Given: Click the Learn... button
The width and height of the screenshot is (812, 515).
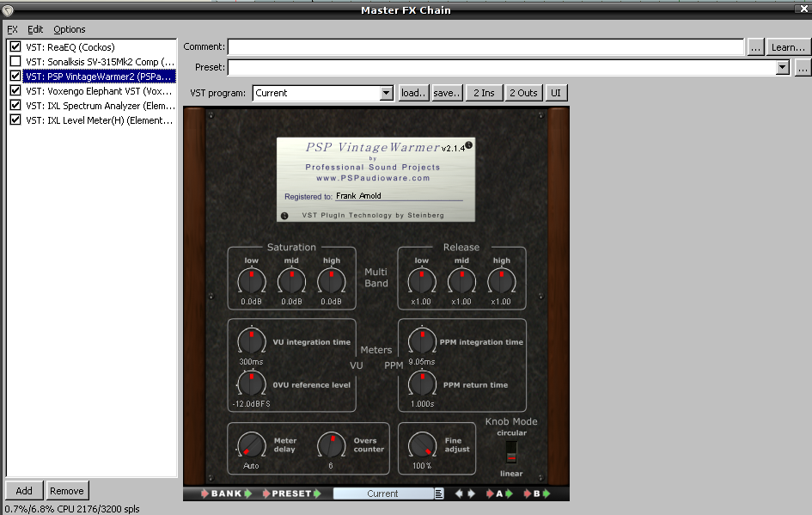Looking at the screenshot, I should [788, 47].
